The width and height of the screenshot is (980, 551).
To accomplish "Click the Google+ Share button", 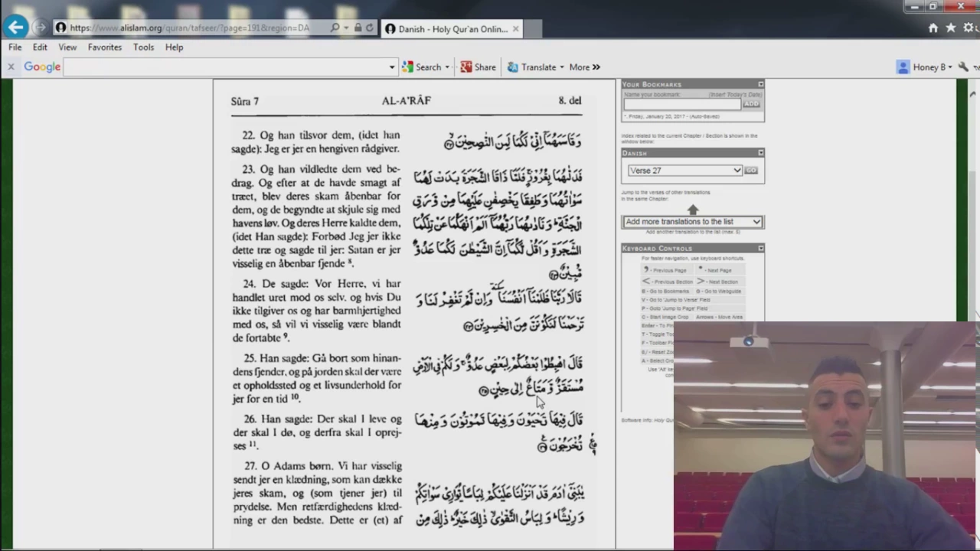I will [478, 67].
